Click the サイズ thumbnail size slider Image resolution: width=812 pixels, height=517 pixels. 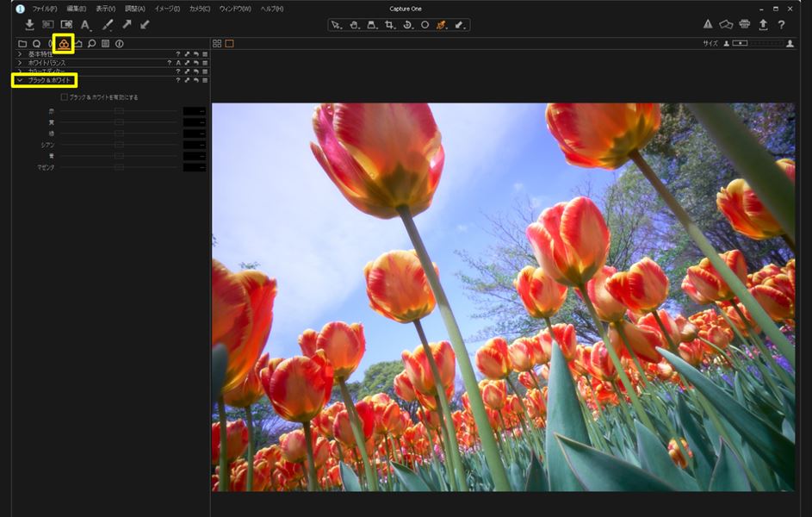tap(757, 44)
